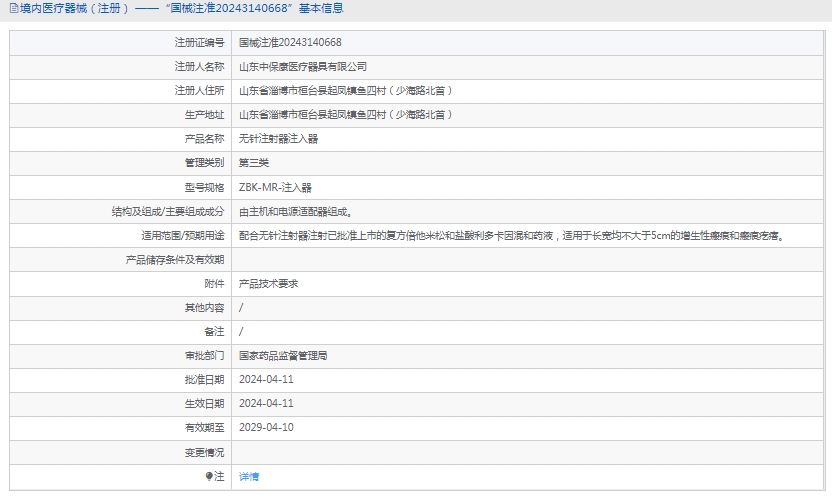
Task: Click the 变更情况 row label
Action: click(x=205, y=452)
